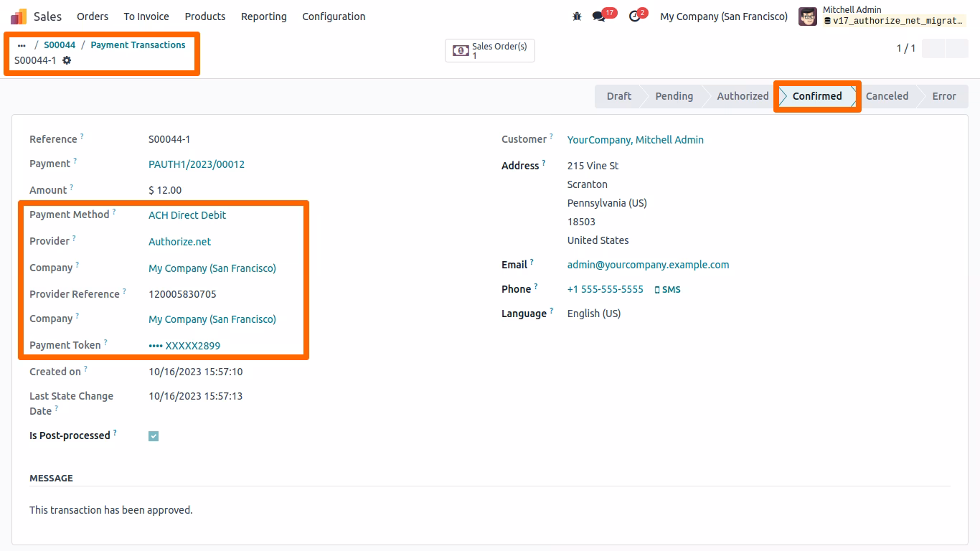Open the Configuration menu
The width and height of the screenshot is (980, 551).
pos(334,17)
